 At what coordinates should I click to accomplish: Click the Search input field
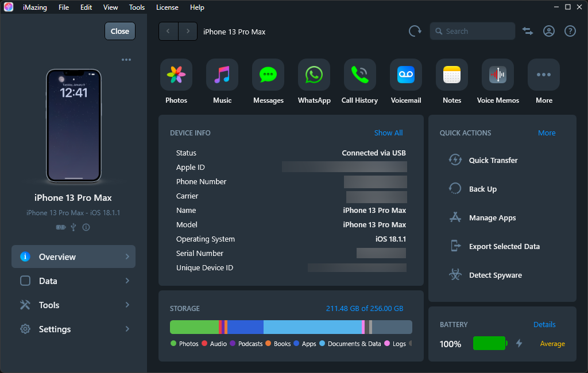click(473, 31)
